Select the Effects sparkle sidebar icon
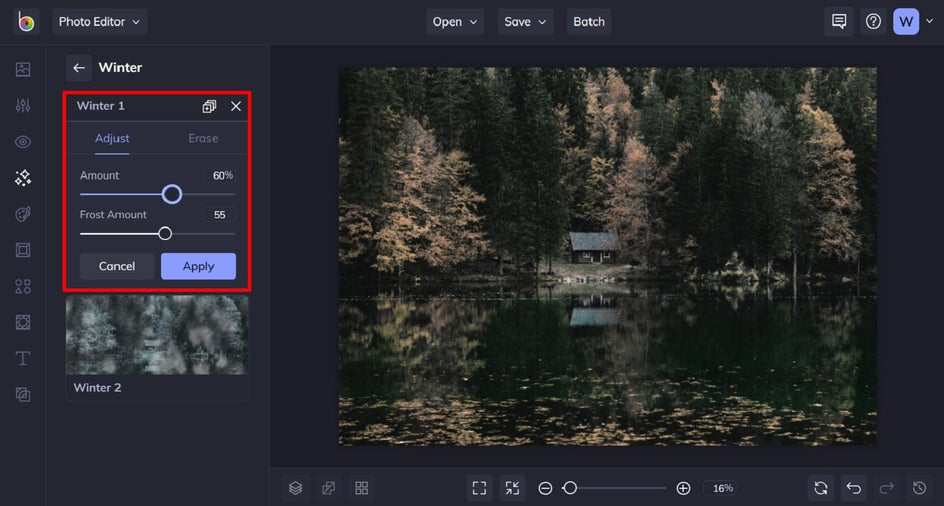Viewport: 944px width, 506px height. tap(23, 178)
